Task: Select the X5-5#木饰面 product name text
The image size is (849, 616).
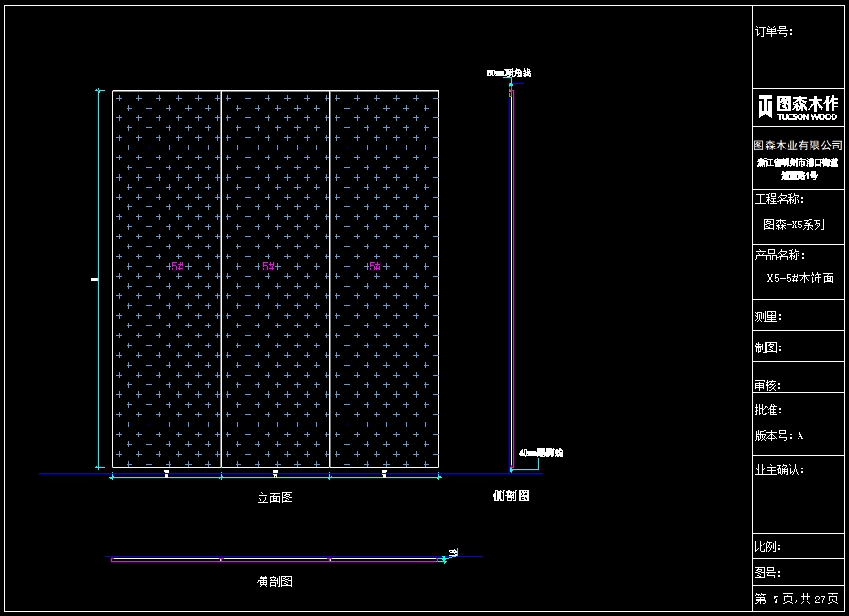Action: 800,279
